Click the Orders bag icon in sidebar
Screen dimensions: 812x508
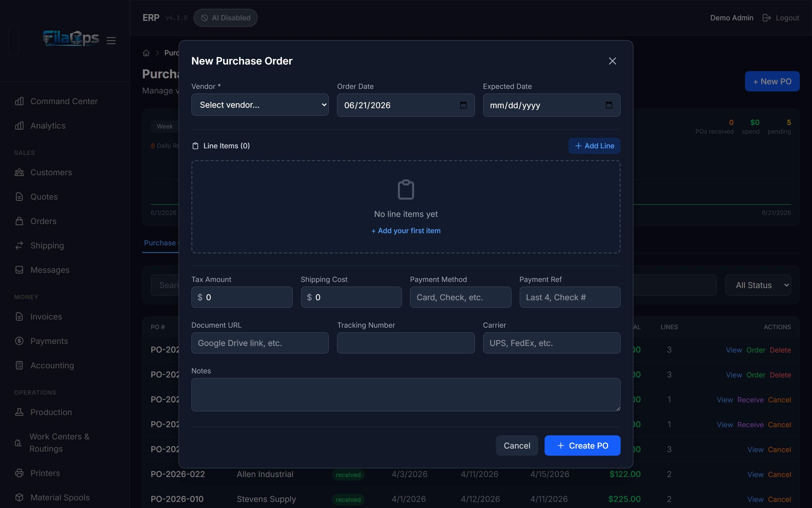(19, 221)
